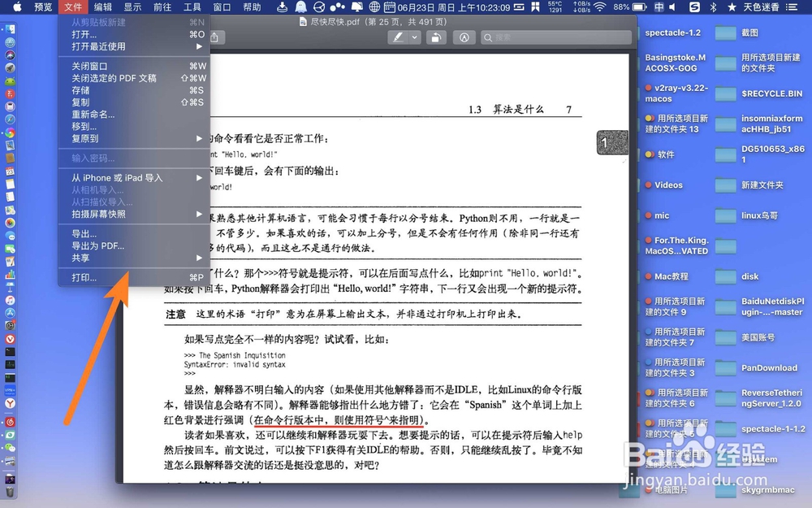Screen dimensions: 812x508
Task: Select the linux鸟哥 folder icon on desktop
Action: click(725, 215)
